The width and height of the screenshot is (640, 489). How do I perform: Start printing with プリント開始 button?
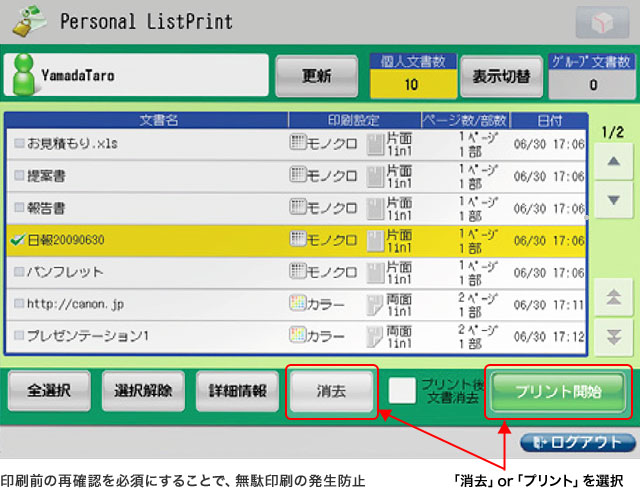pyautogui.click(x=559, y=391)
